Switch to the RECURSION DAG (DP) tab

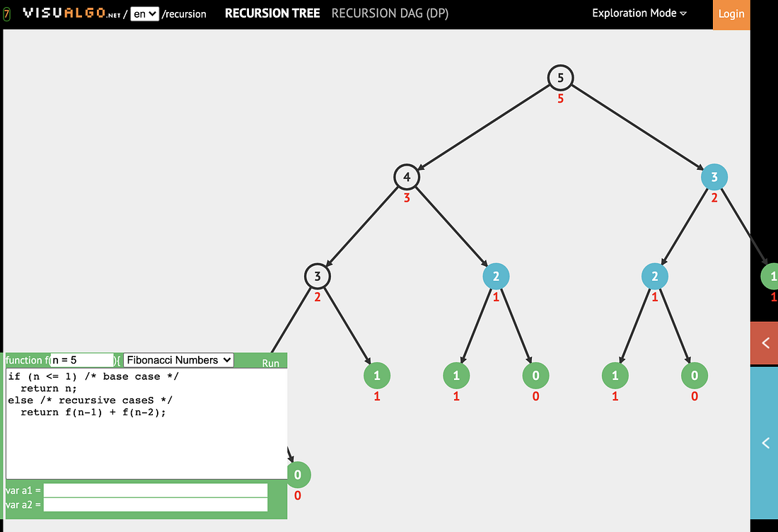[390, 13]
